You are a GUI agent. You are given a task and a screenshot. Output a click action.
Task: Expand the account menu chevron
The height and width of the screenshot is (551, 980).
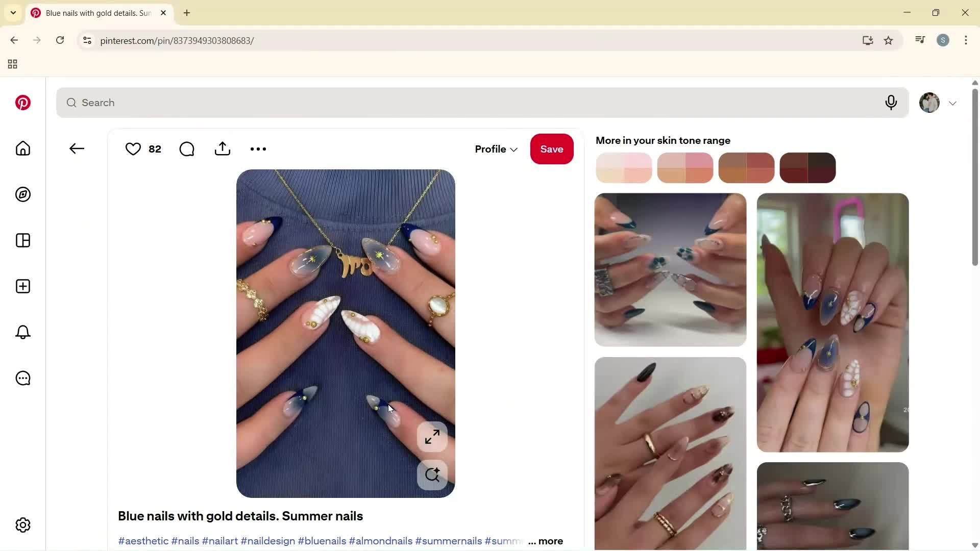[952, 103]
